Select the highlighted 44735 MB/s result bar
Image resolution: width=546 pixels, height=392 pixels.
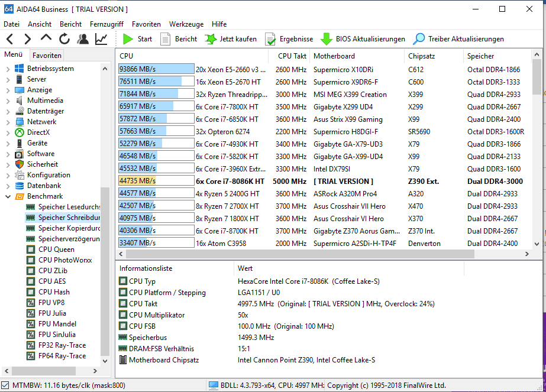[156, 181]
